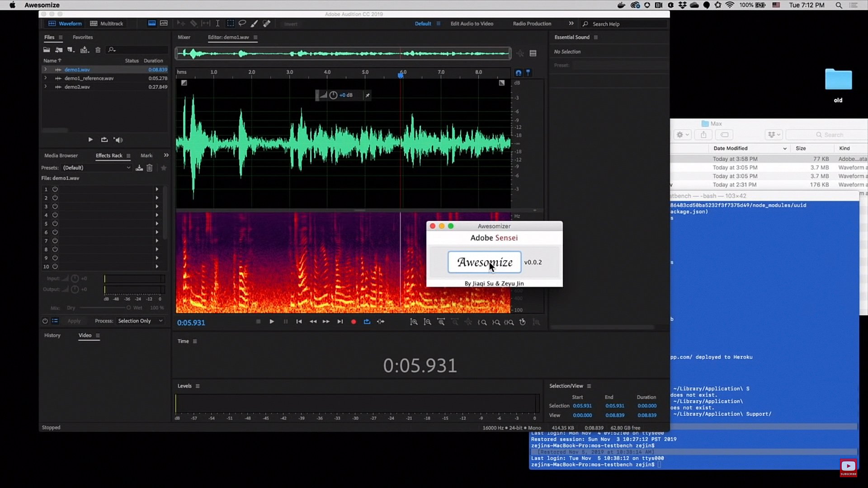This screenshot has width=868, height=488.
Task: Click the red Record button
Action: (354, 322)
